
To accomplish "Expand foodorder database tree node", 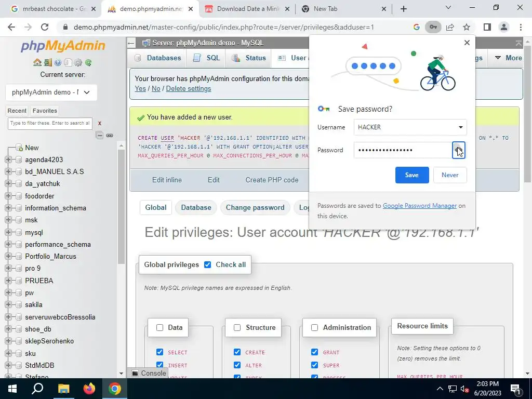I will 8,196.
